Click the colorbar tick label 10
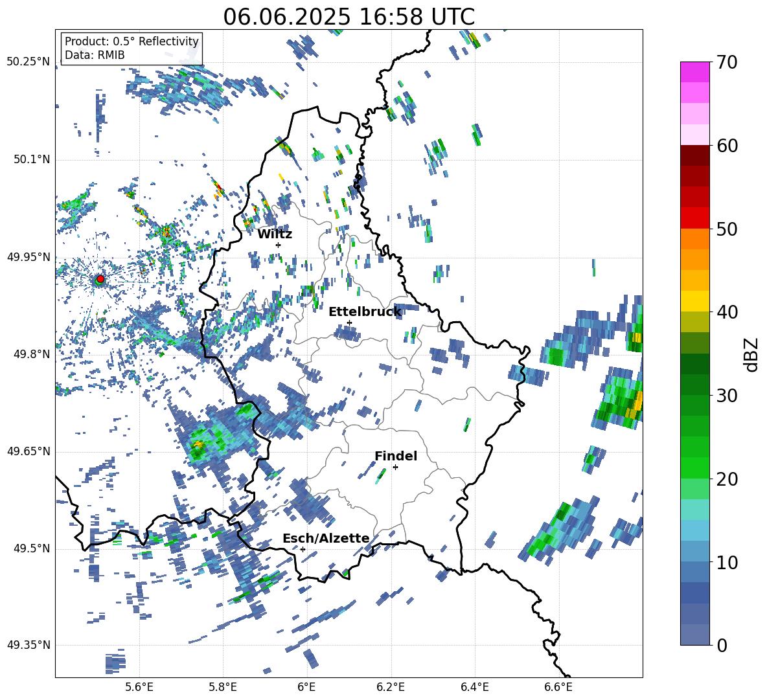This screenshot has width=767, height=700. pos(726,562)
